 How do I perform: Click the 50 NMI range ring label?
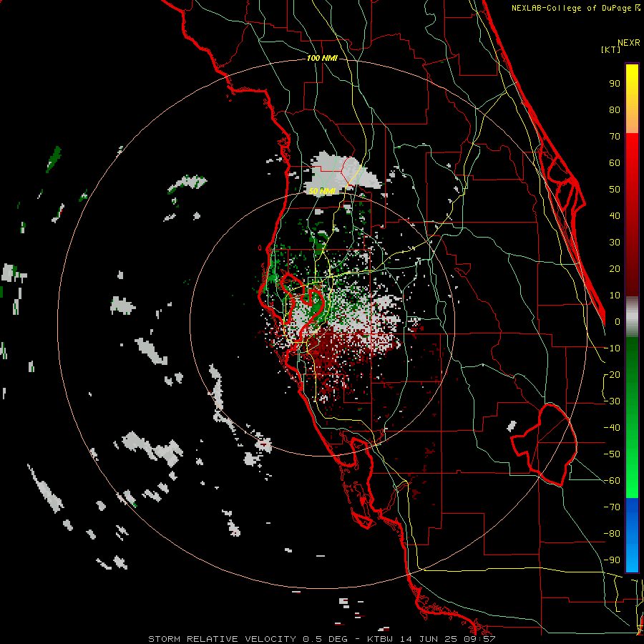click(322, 191)
